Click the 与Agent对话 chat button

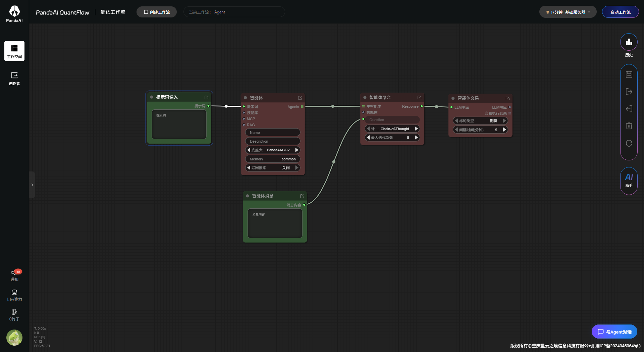(x=614, y=332)
